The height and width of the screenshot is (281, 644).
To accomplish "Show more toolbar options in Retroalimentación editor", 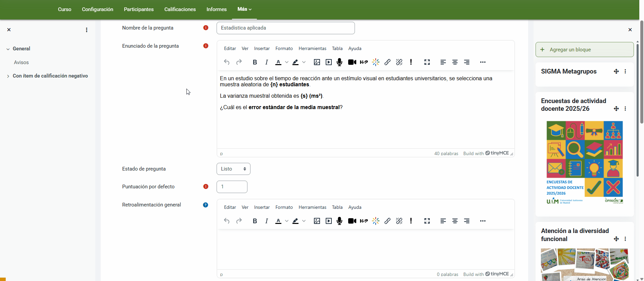I will [483, 221].
